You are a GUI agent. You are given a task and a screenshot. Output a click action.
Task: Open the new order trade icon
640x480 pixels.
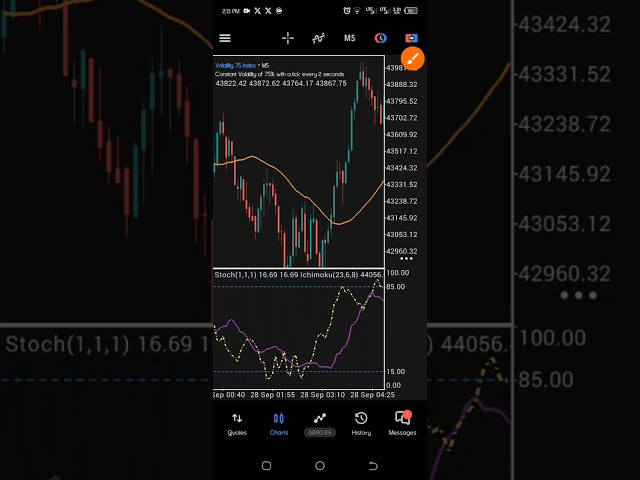pyautogui.click(x=411, y=38)
